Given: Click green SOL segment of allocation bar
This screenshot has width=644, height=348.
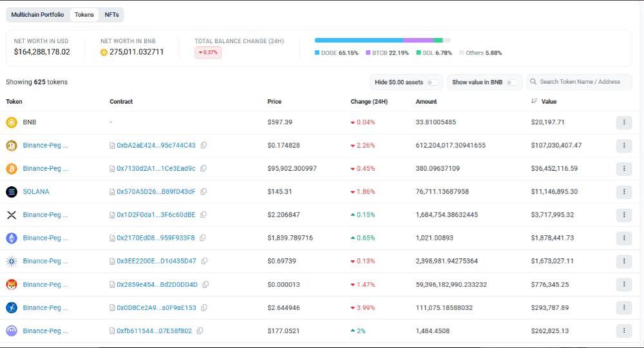Looking at the screenshot, I should pos(438,40).
